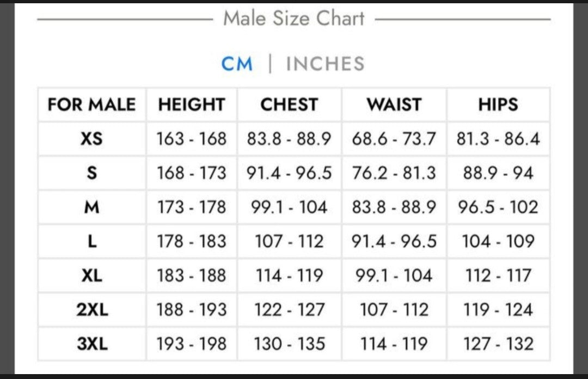Select the XS size row label

click(x=91, y=139)
